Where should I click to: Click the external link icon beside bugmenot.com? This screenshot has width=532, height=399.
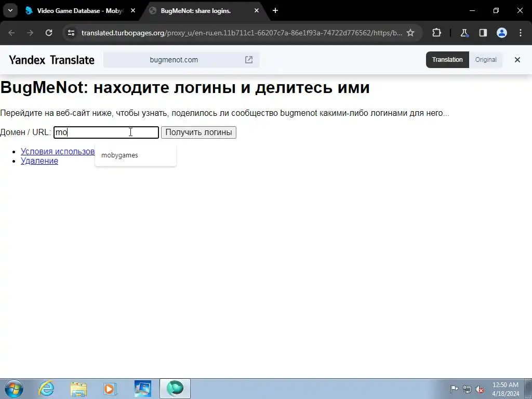click(x=249, y=60)
